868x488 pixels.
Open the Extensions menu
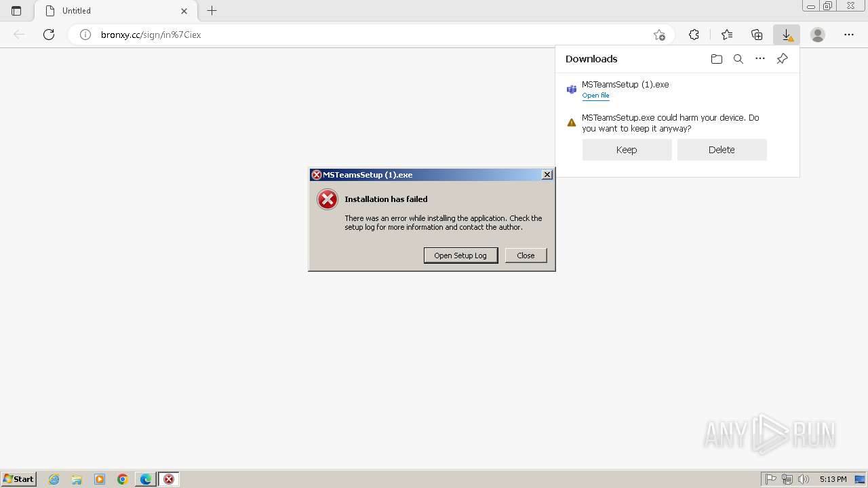[694, 35]
